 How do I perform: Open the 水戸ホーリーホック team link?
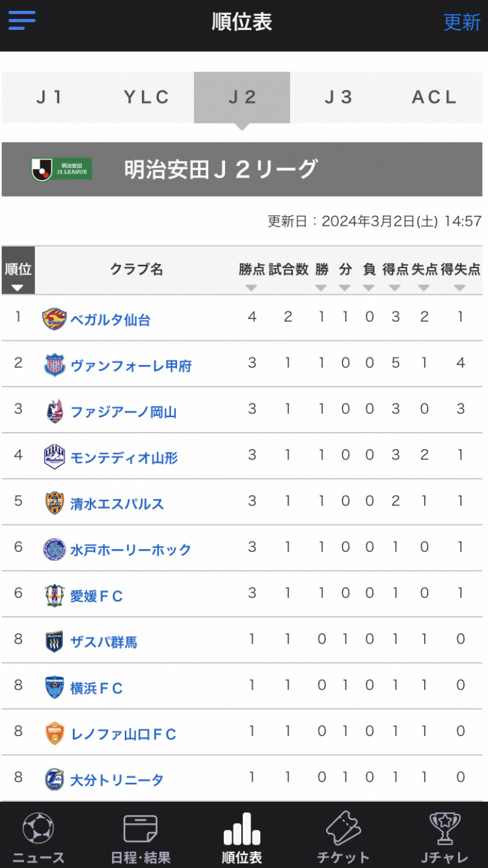point(131,550)
